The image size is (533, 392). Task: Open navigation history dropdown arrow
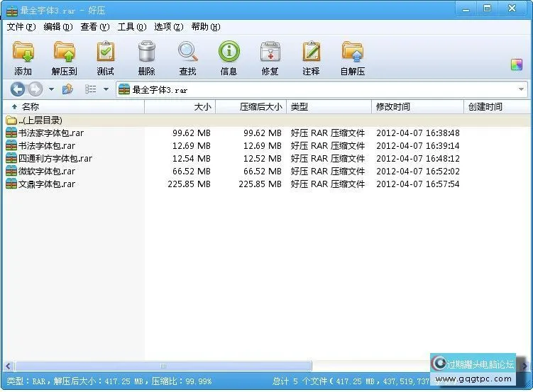pos(51,89)
